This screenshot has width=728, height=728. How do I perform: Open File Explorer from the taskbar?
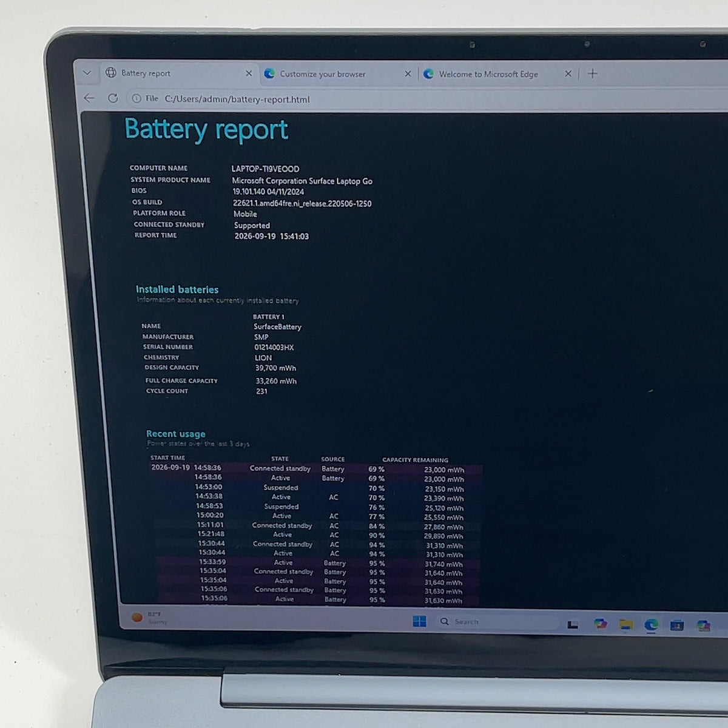[626, 624]
